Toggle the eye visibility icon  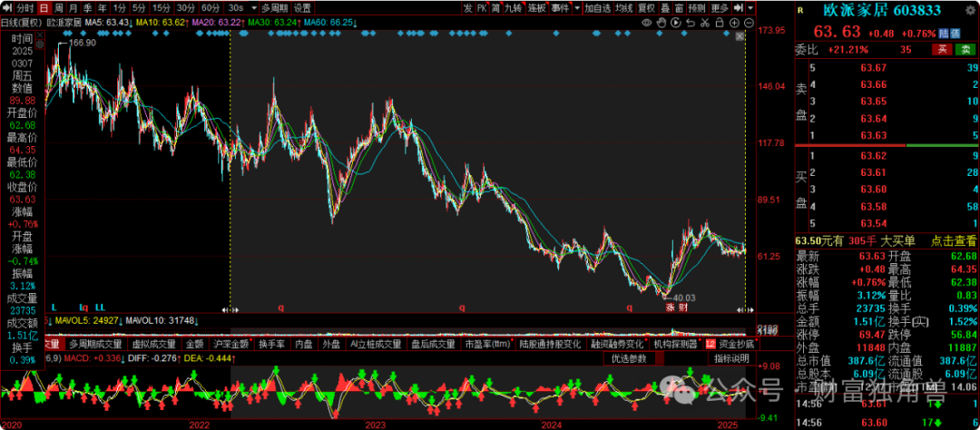tap(647, 23)
